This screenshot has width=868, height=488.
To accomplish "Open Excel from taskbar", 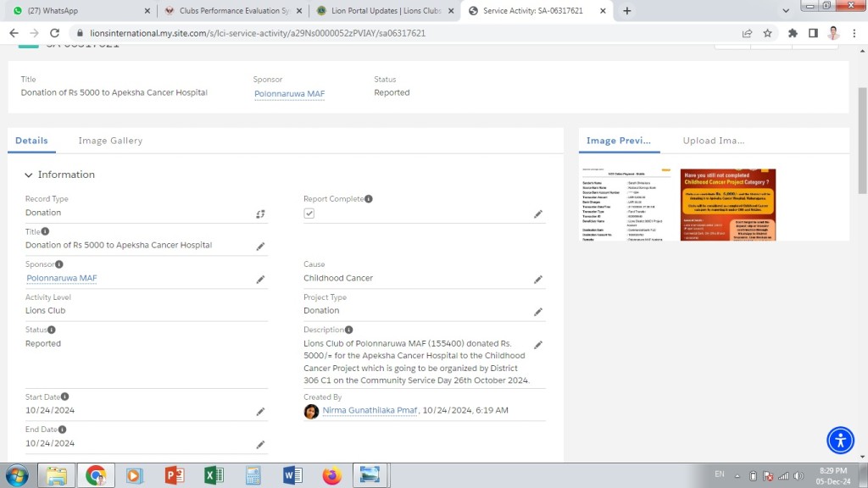I will 214,475.
